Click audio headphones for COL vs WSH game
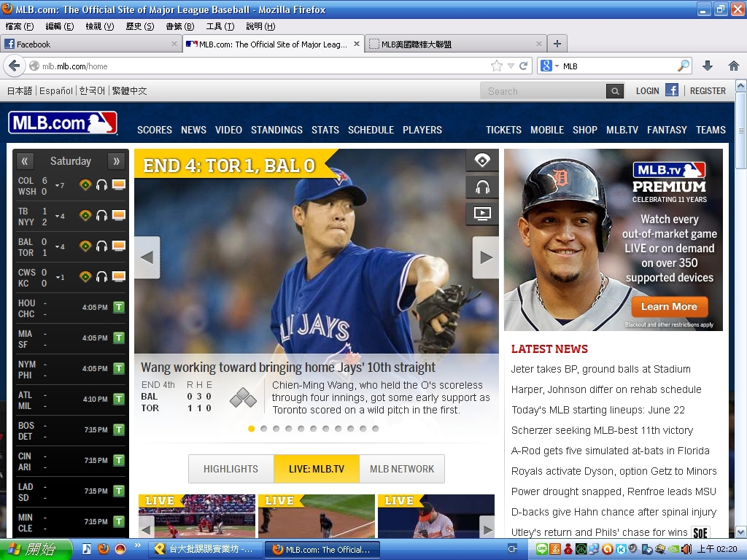This screenshot has width=747, height=560. [x=101, y=184]
